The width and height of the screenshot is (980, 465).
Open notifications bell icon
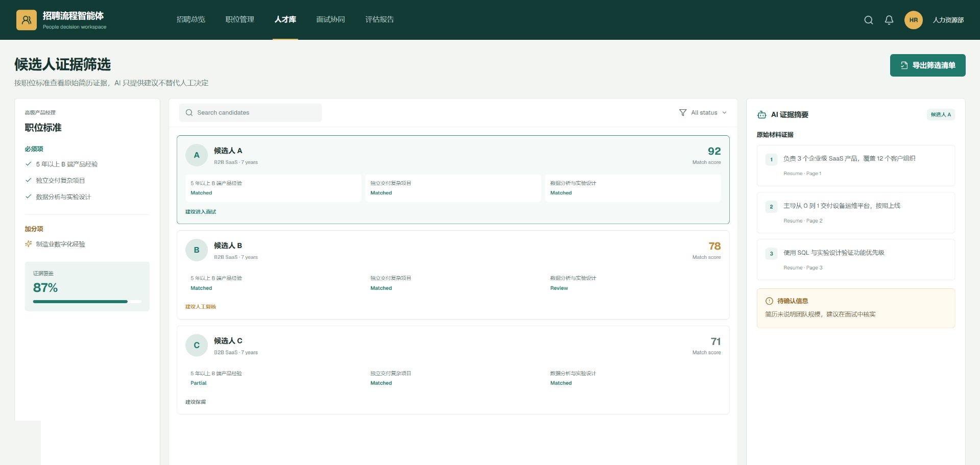889,20
